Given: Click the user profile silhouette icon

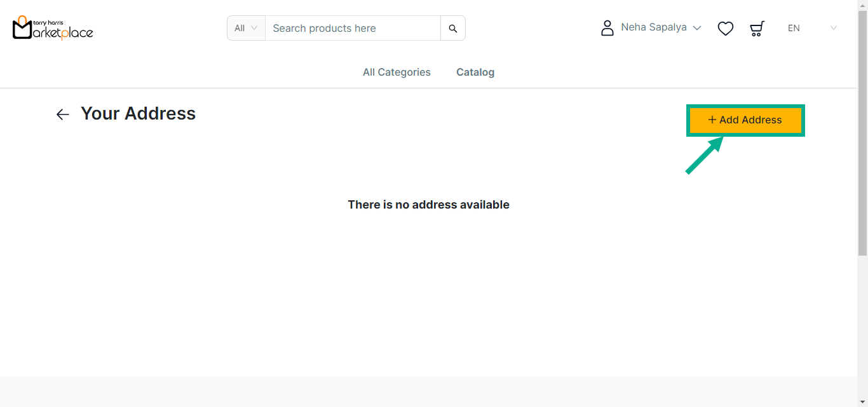Looking at the screenshot, I should (x=607, y=28).
